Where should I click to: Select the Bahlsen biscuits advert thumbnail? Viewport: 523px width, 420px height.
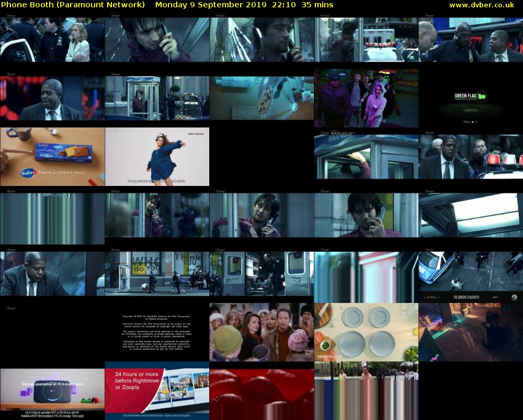coord(52,157)
